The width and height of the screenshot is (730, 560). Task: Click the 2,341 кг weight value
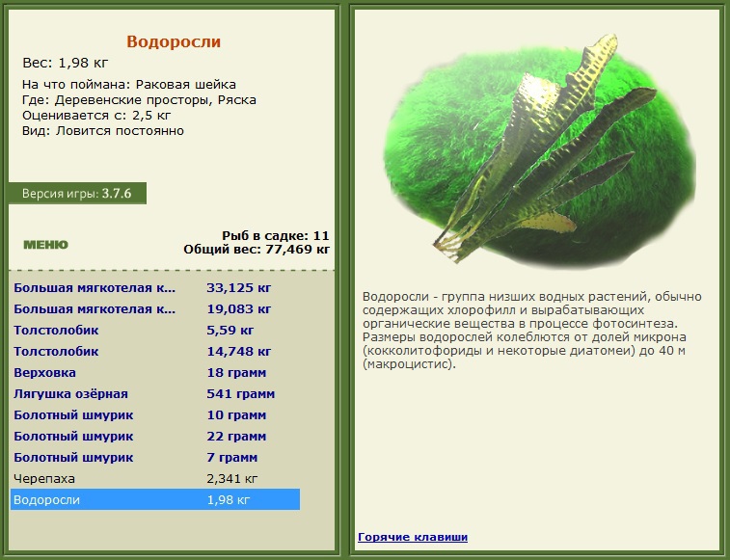pos(231,479)
